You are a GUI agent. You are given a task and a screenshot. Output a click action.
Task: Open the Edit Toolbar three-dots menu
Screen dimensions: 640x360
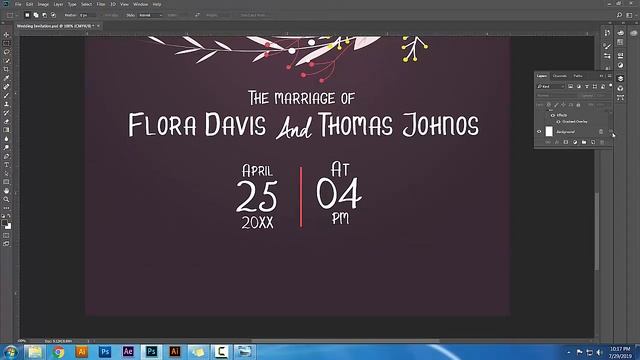[x=6, y=208]
